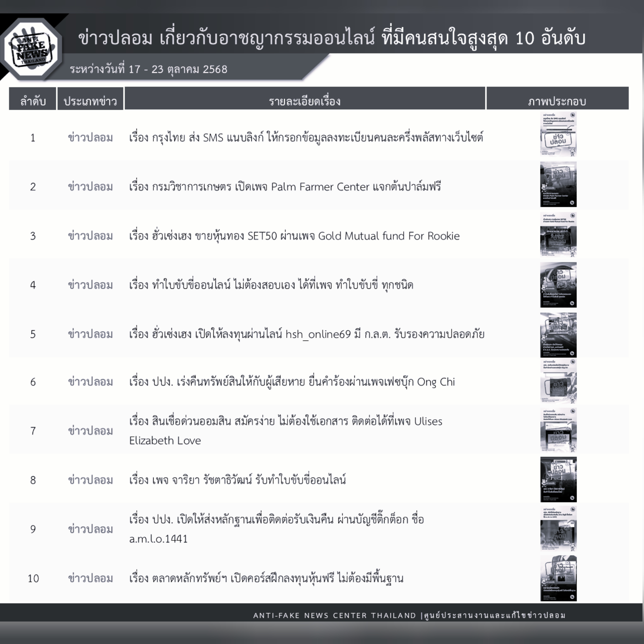Open thumbnail image for rank 5 entry
Viewport: 644px width, 644px height.
[558, 334]
